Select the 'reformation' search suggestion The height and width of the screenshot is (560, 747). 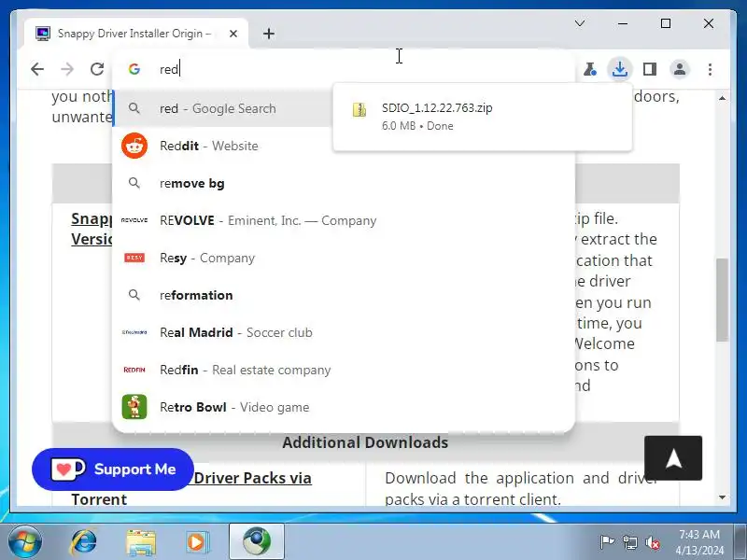(344, 295)
